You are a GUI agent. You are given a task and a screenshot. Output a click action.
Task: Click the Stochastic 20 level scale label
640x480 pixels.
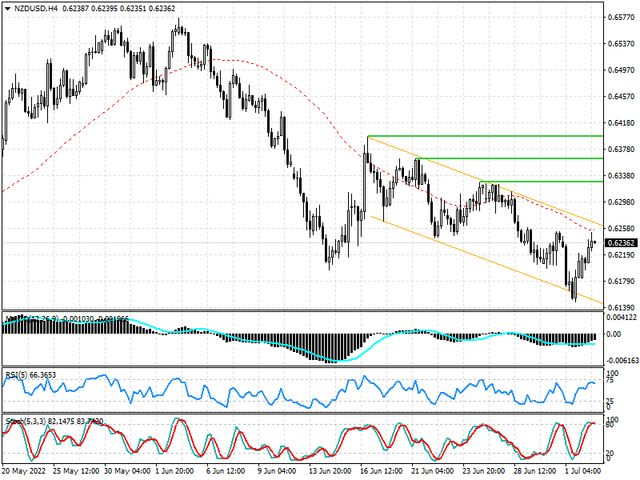tap(609, 454)
